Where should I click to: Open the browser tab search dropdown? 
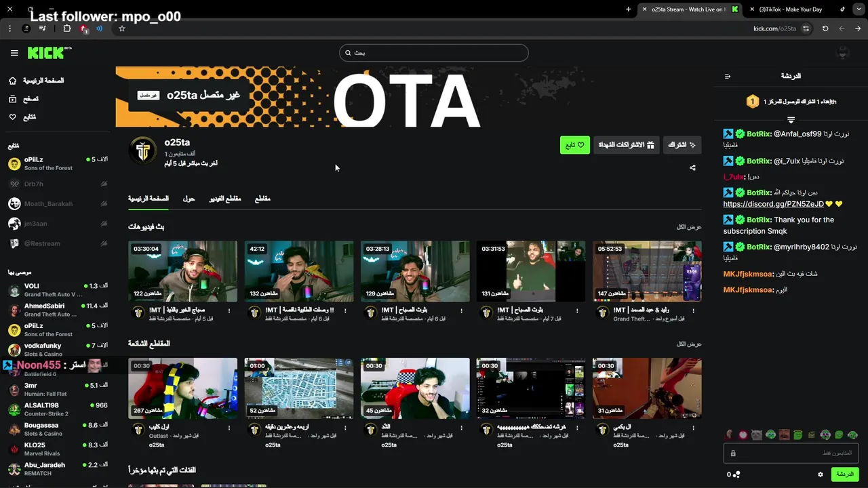point(858,9)
